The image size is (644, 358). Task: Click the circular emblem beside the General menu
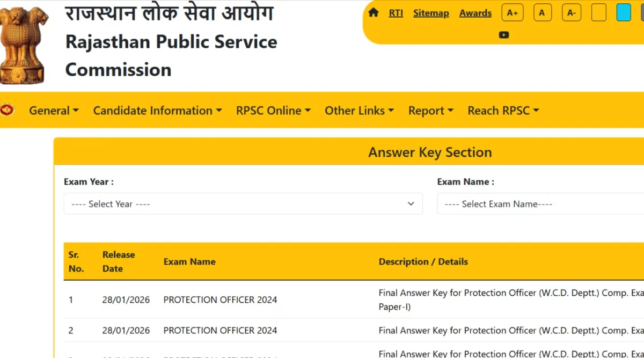[8, 110]
